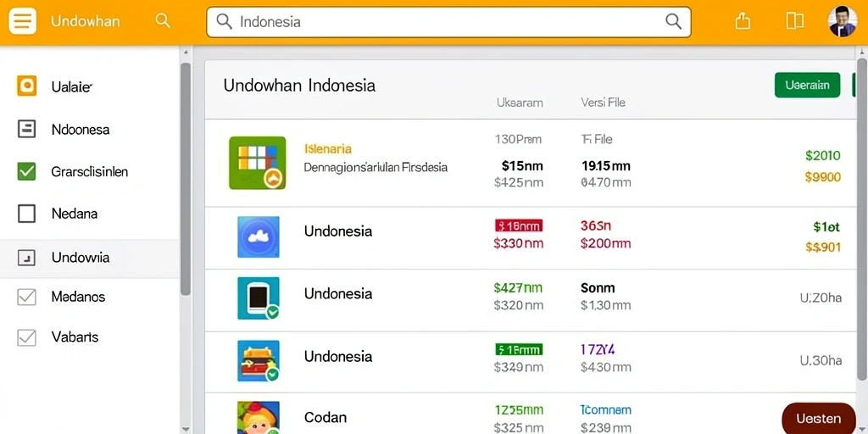Toggle the Vabarts checkbox

[x=26, y=337]
